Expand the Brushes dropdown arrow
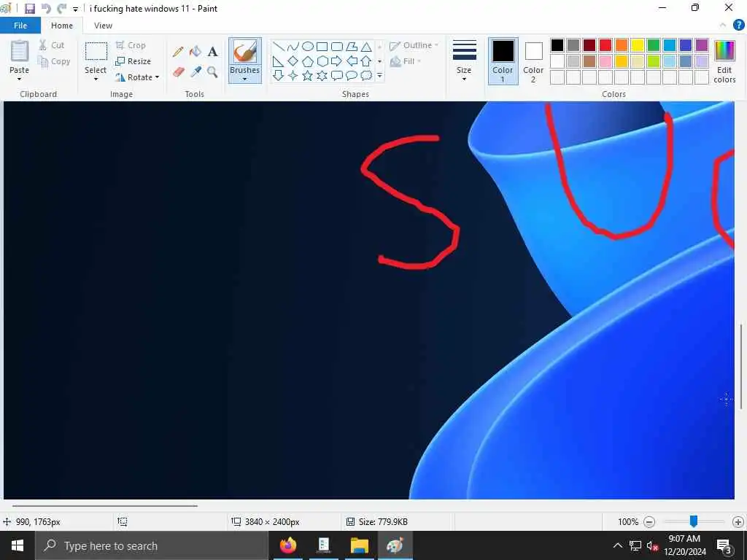The height and width of the screenshot is (560, 747). click(x=245, y=79)
